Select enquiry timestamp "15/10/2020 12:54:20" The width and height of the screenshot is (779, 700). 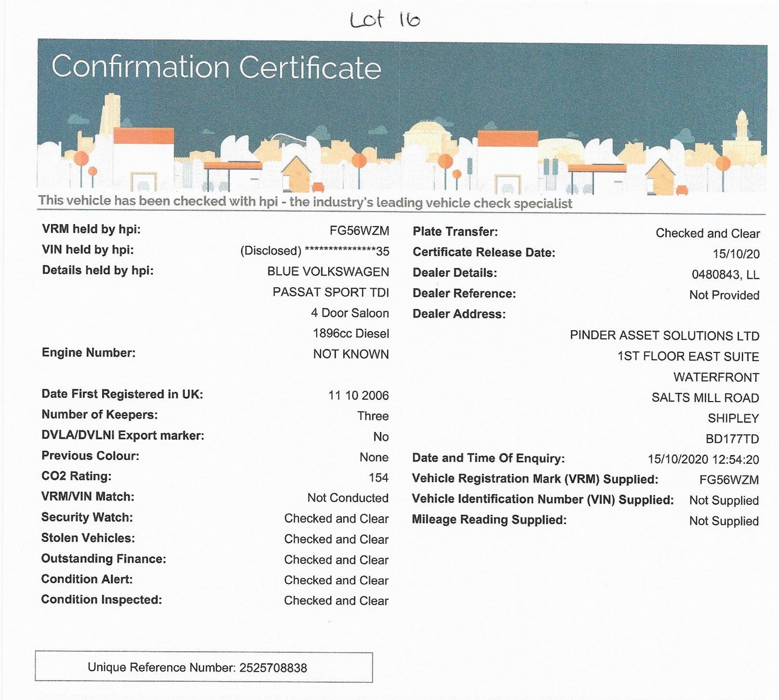[x=703, y=459]
